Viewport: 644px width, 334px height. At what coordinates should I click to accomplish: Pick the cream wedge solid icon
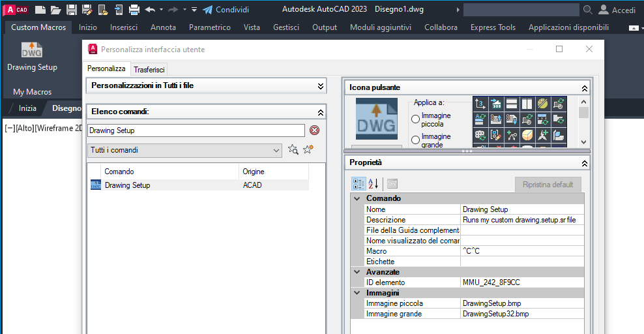(527, 135)
